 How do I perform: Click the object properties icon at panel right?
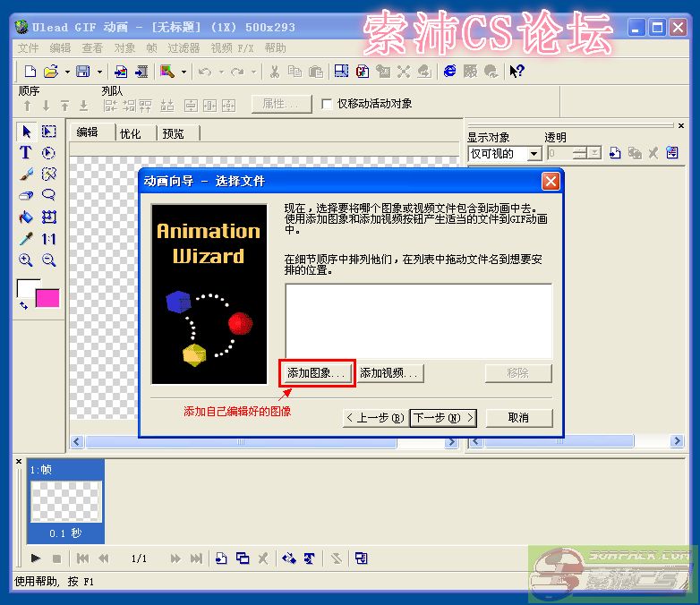tap(672, 153)
